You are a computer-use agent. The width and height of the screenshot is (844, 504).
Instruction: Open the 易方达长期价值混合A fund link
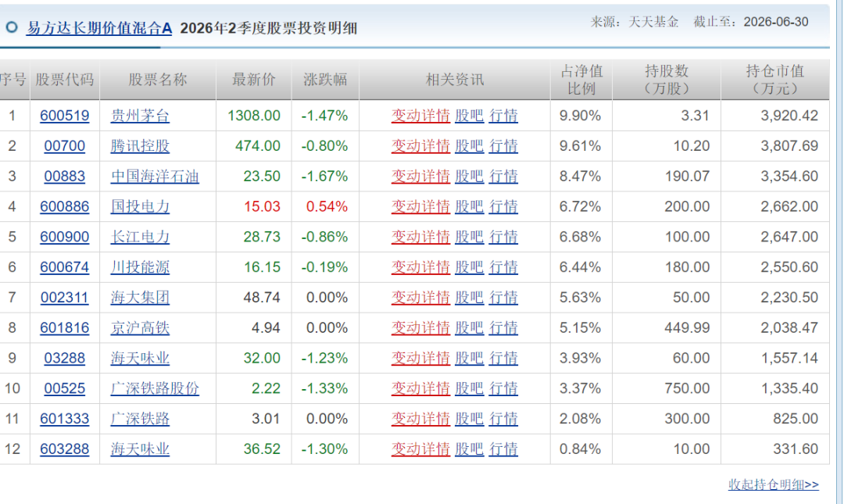pos(99,28)
